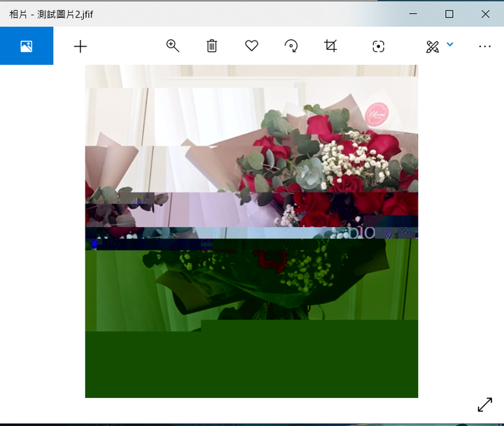Open the three-dots more options menu
This screenshot has width=504, height=426.
tap(484, 46)
